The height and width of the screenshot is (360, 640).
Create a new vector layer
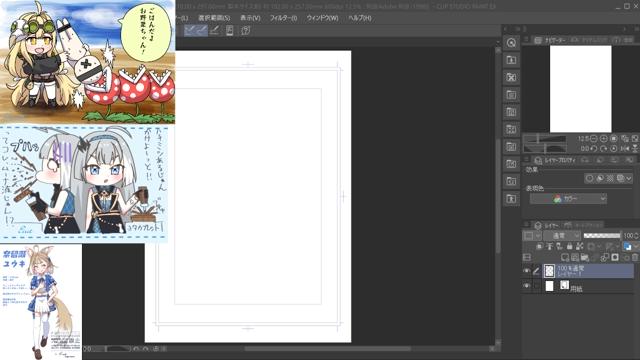(575, 257)
